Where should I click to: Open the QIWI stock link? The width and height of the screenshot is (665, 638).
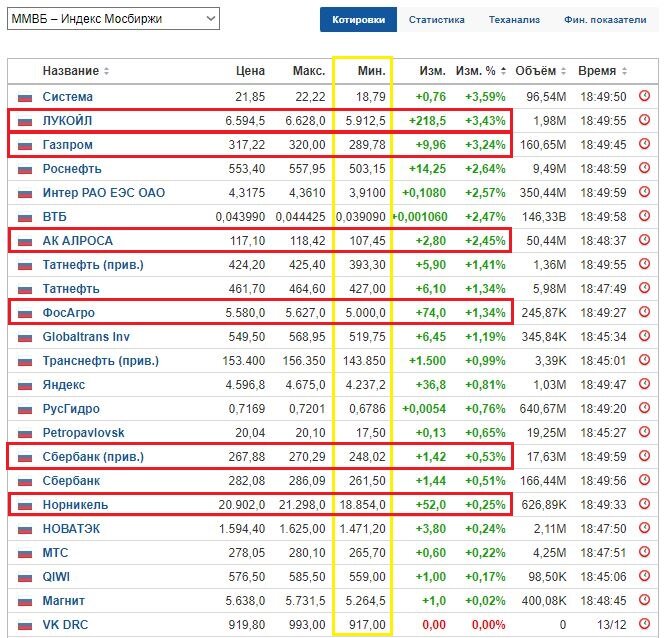(x=56, y=576)
